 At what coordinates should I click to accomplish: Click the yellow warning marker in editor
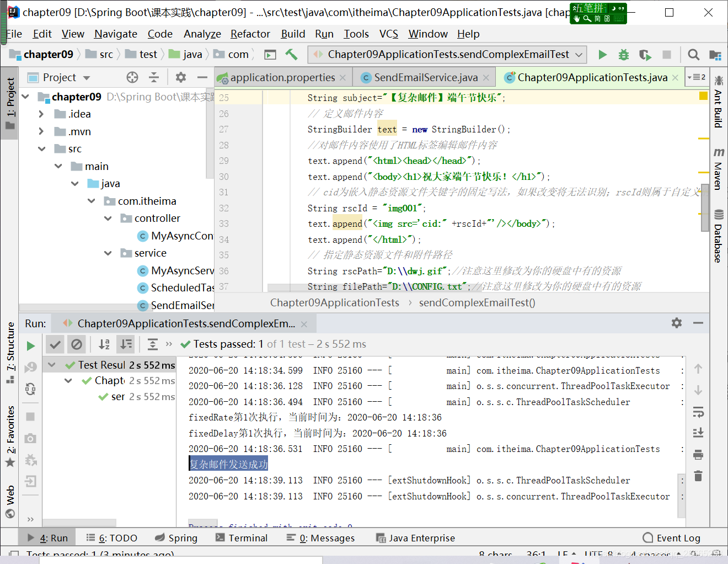(703, 96)
